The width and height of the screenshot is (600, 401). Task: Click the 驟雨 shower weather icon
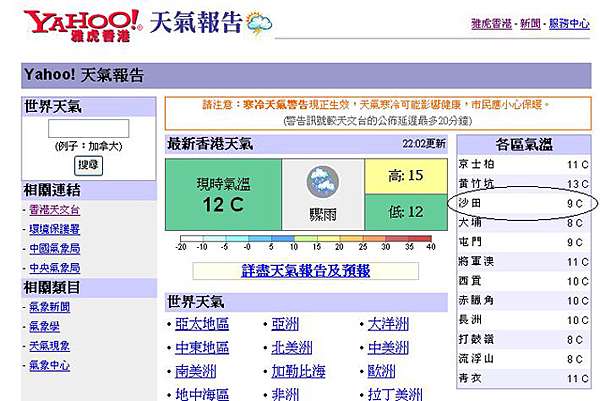pyautogui.click(x=323, y=182)
